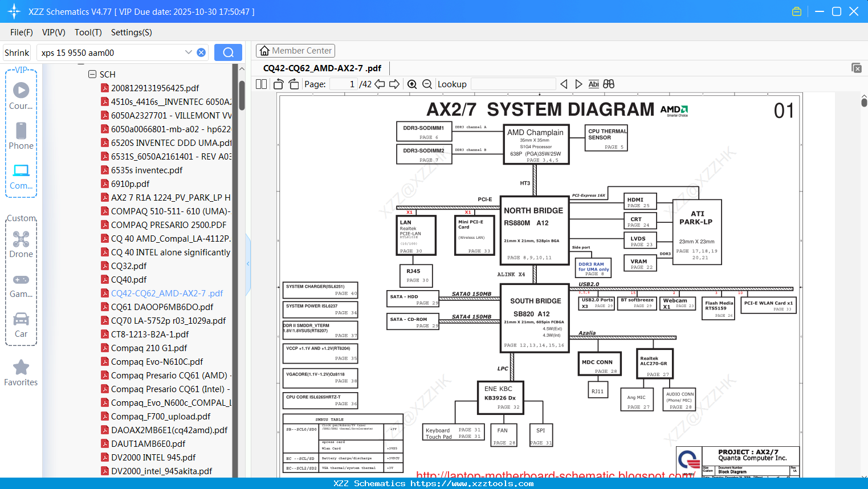This screenshot has height=489, width=868.
Task: Go to previous page arrow
Action: [380, 84]
